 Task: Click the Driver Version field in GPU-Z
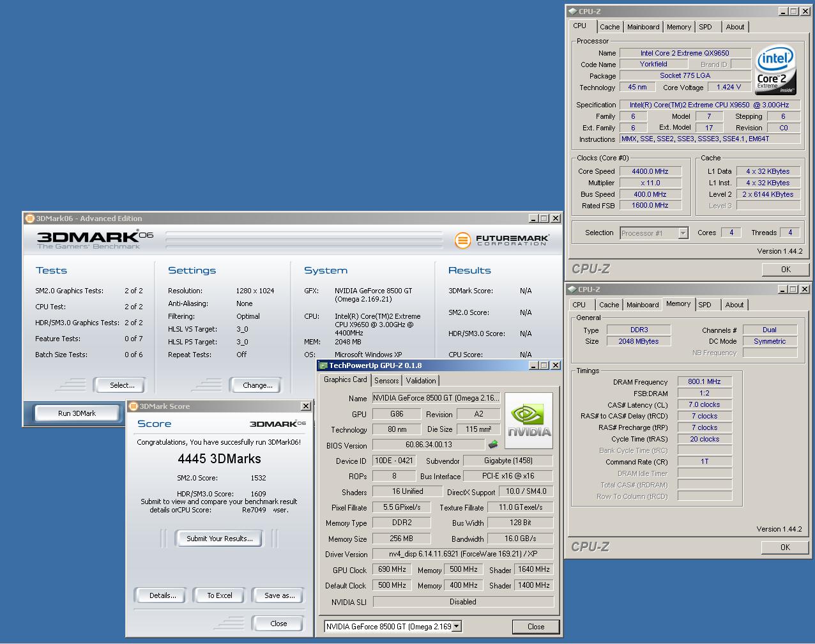tap(463, 554)
